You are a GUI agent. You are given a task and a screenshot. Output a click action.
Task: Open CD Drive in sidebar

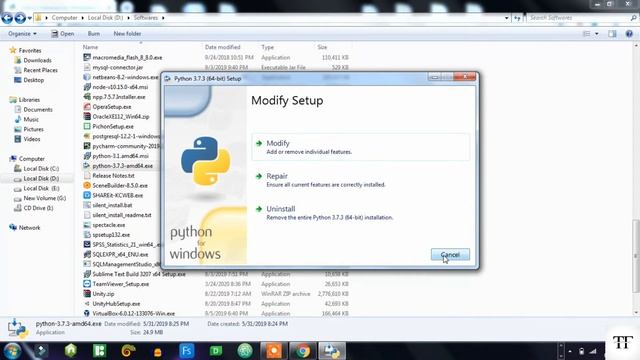[x=38, y=208]
